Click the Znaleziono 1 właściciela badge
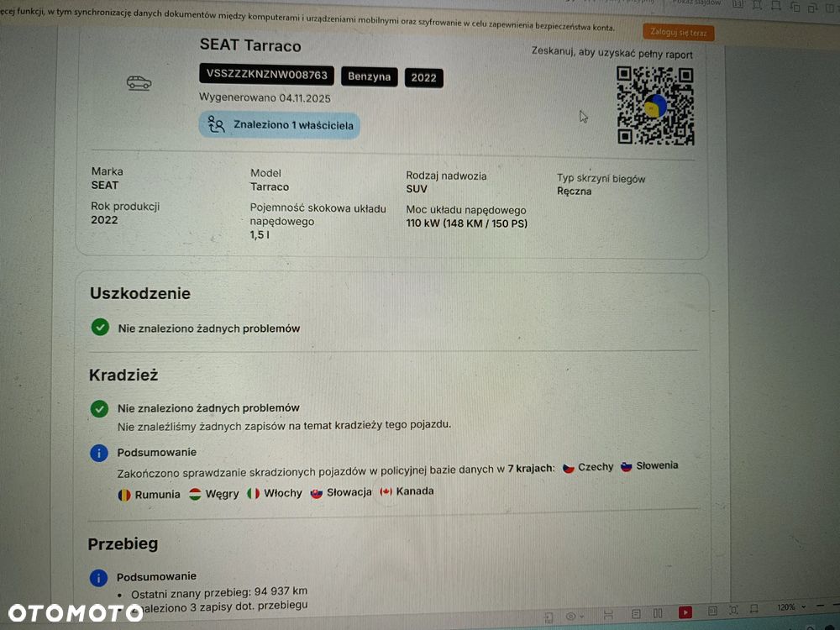 pos(280,125)
